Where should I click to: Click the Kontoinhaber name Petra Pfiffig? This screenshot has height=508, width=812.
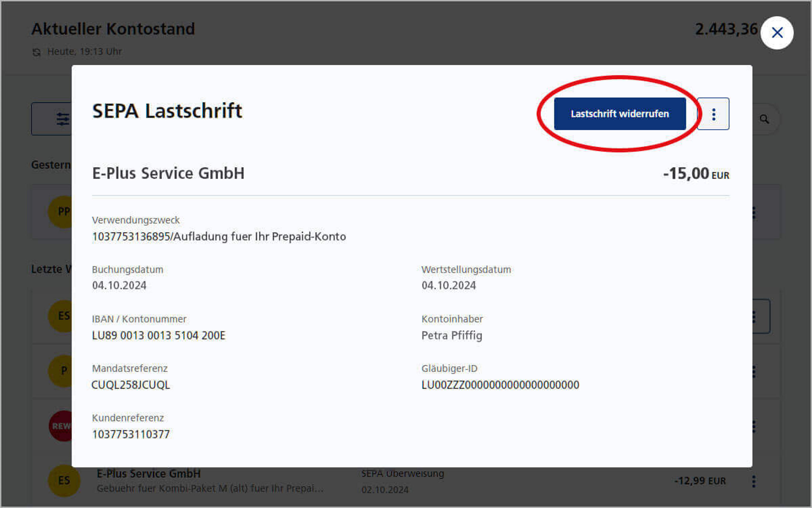452,335
